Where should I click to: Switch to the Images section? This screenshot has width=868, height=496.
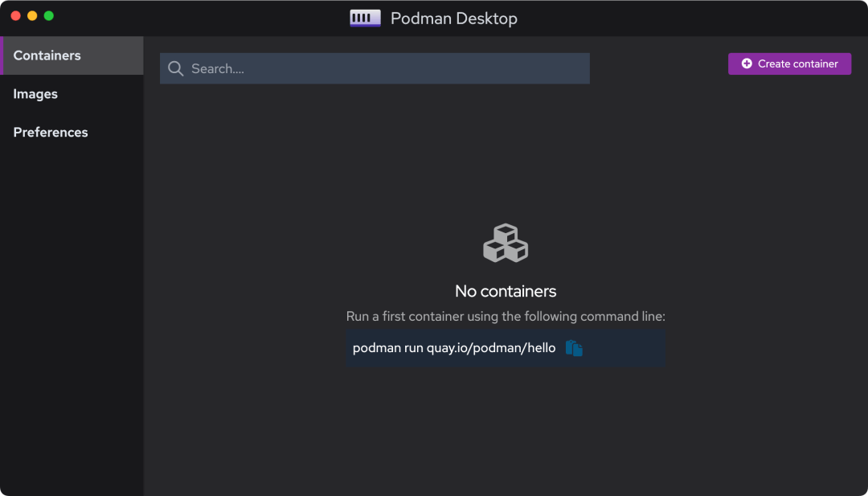click(x=72, y=94)
